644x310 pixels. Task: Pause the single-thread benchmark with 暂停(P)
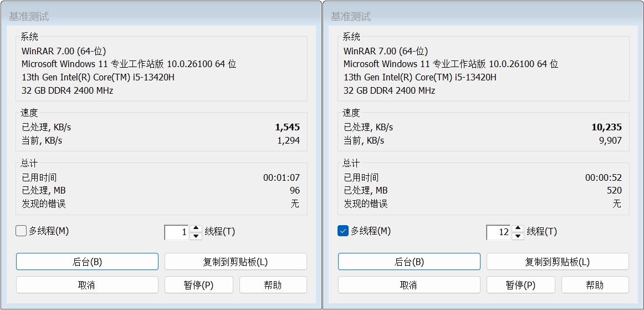(x=199, y=285)
